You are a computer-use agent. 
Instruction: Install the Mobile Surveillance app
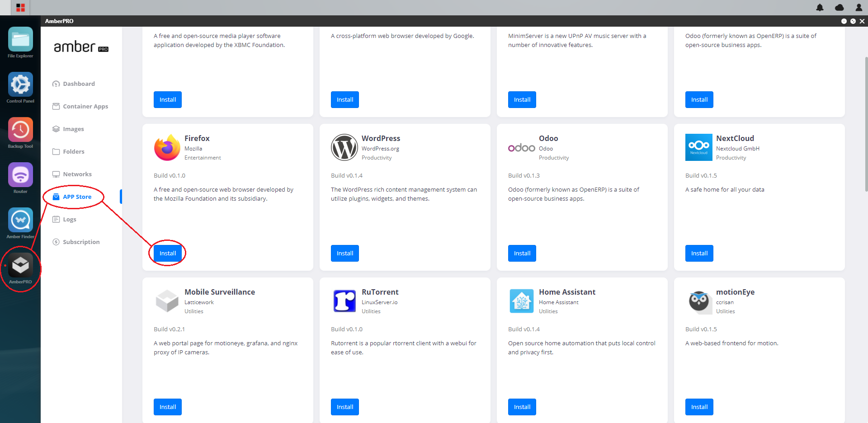[x=168, y=407]
